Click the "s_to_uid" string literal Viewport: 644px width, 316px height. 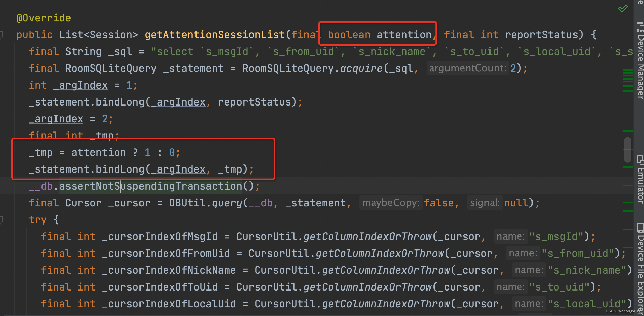click(x=559, y=287)
